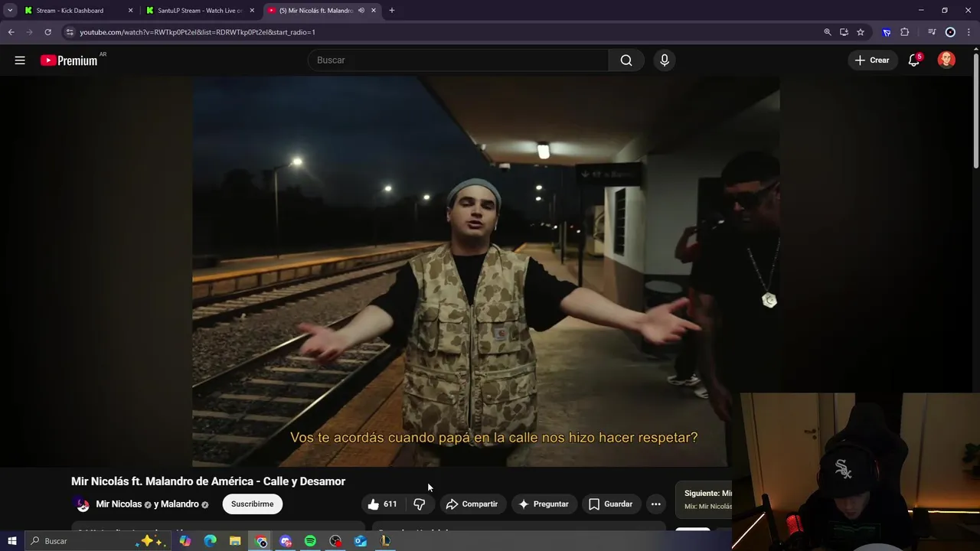The height and width of the screenshot is (551, 980).
Task: Switch to SantuLP Stream tab
Action: click(x=201, y=11)
